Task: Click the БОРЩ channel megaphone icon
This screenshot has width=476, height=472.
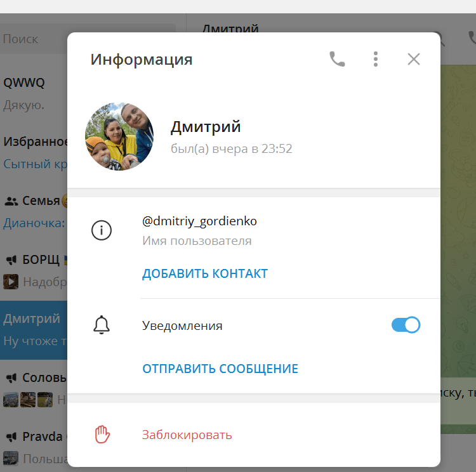Action: point(11,260)
